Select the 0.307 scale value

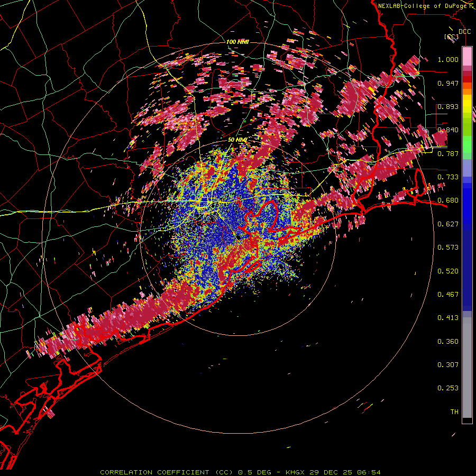coord(448,365)
